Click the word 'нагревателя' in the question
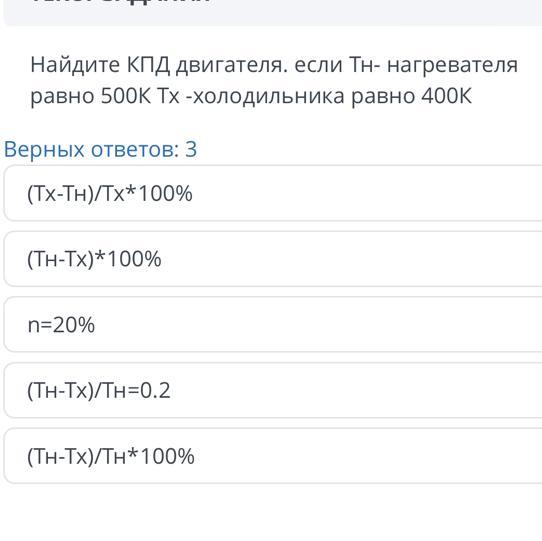The height and width of the screenshot is (541, 542). coord(452,66)
